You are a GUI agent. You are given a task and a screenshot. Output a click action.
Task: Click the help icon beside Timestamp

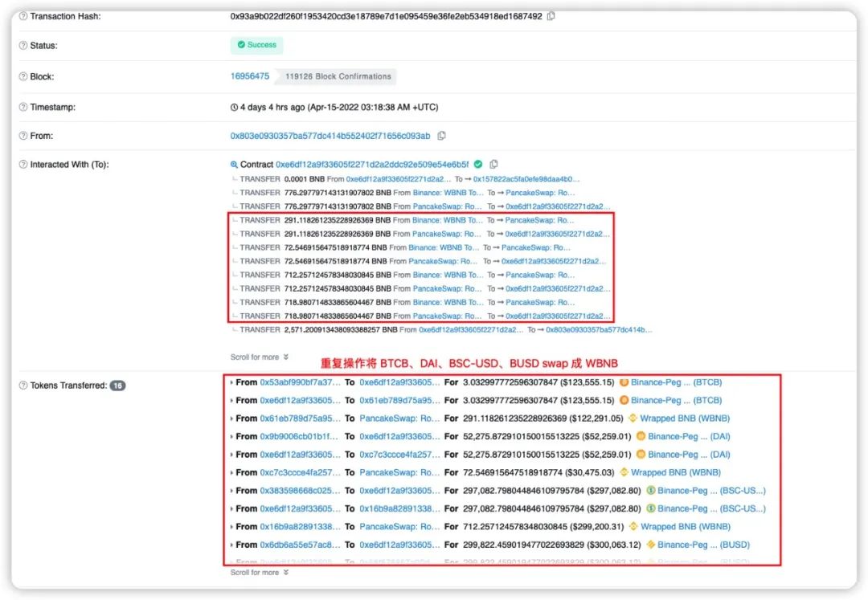pyautogui.click(x=23, y=107)
